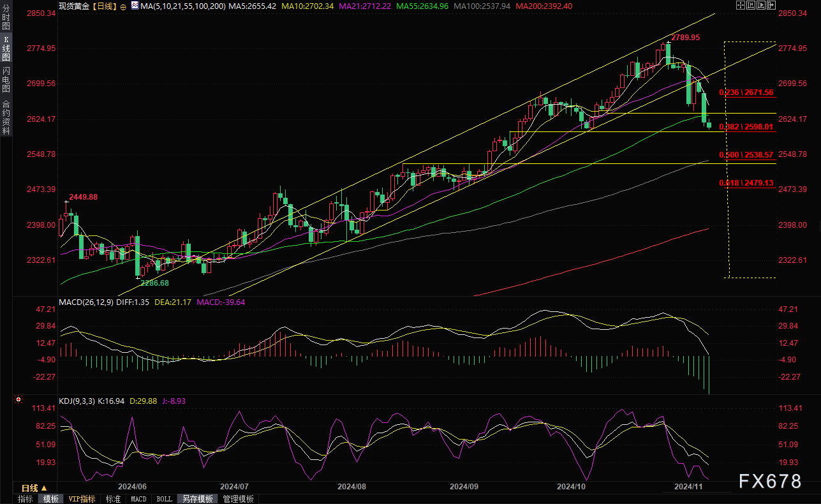
Task: Open the VIP指标 tab
Action: coord(81,499)
